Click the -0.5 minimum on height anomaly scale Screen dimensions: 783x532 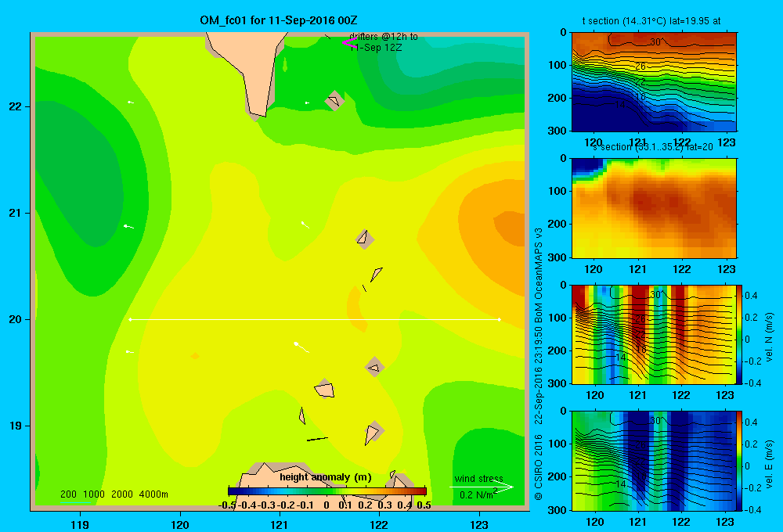(227, 505)
